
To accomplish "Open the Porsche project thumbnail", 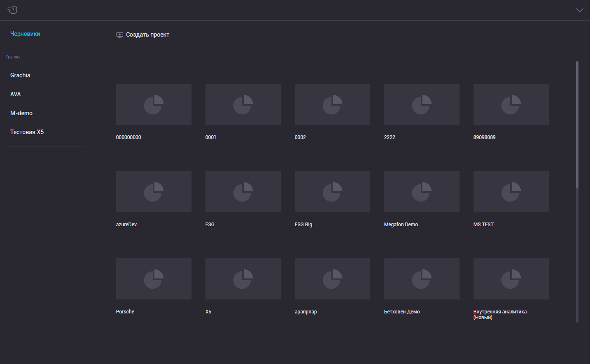I will pos(154,279).
